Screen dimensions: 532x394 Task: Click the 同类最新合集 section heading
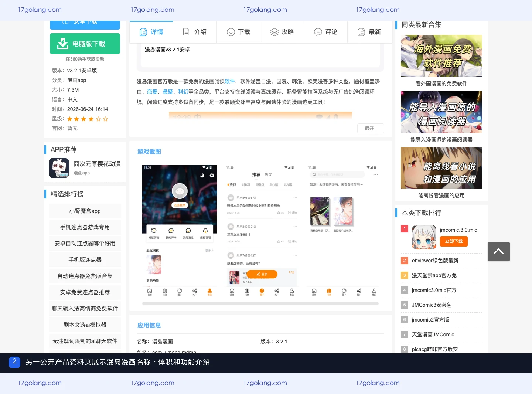[422, 25]
